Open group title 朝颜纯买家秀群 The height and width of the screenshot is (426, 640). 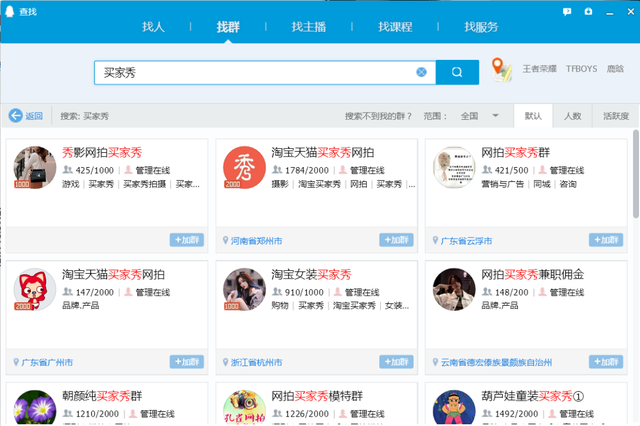pyautogui.click(x=102, y=396)
